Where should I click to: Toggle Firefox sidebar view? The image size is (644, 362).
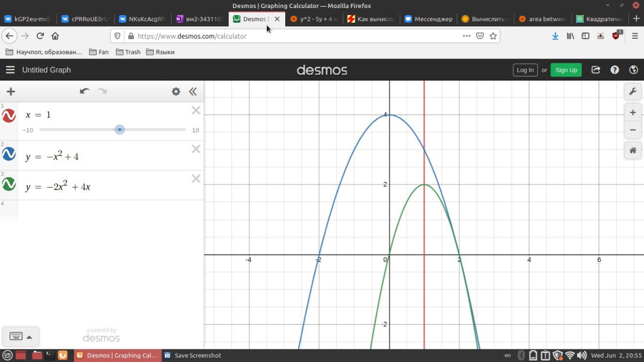586,36
